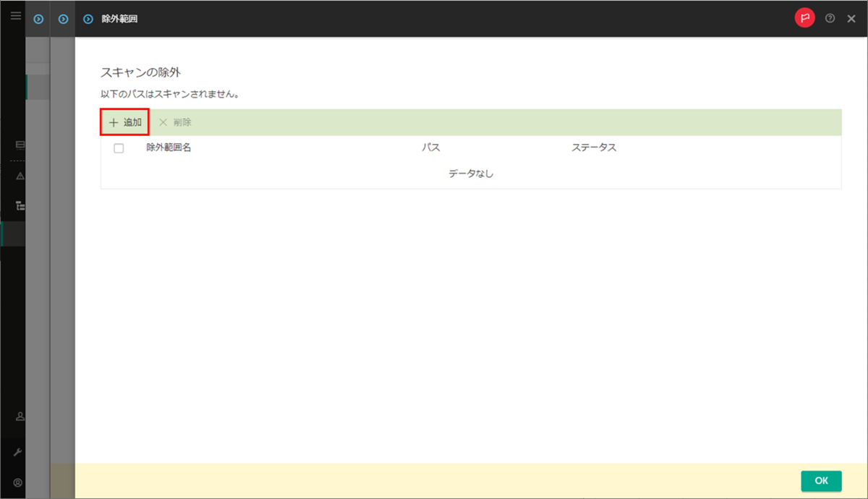
Task: Toggle the select-all checkbox in the table header
Action: click(119, 147)
